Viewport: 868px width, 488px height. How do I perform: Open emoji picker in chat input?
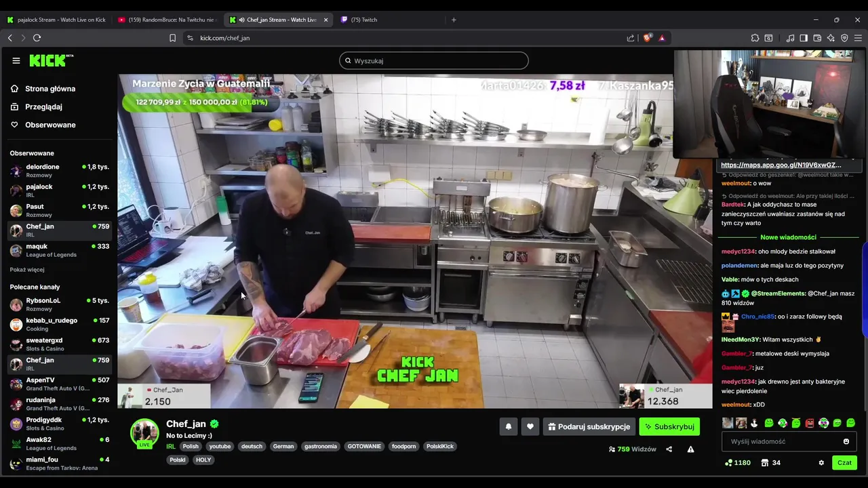846,441
